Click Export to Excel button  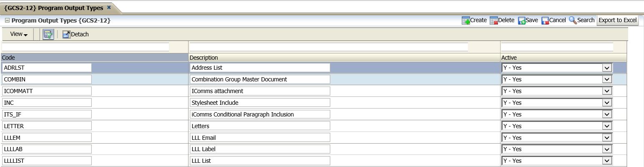[x=618, y=20]
